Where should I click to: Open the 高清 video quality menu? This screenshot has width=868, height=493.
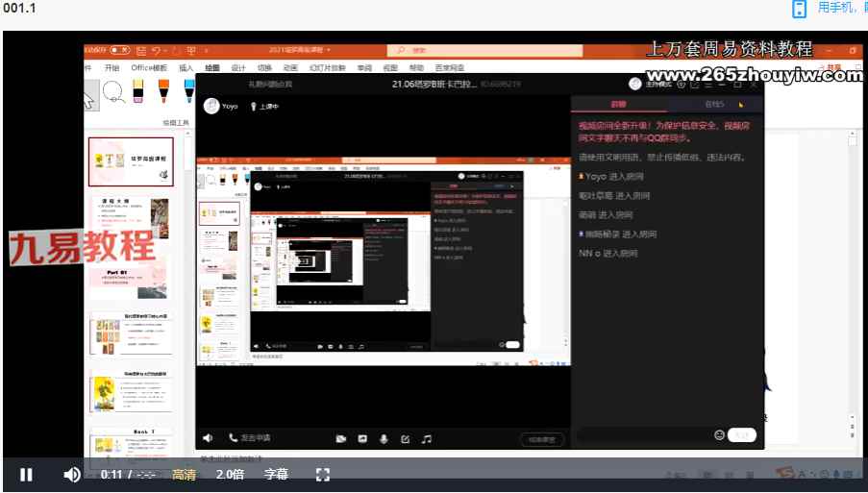click(x=184, y=475)
